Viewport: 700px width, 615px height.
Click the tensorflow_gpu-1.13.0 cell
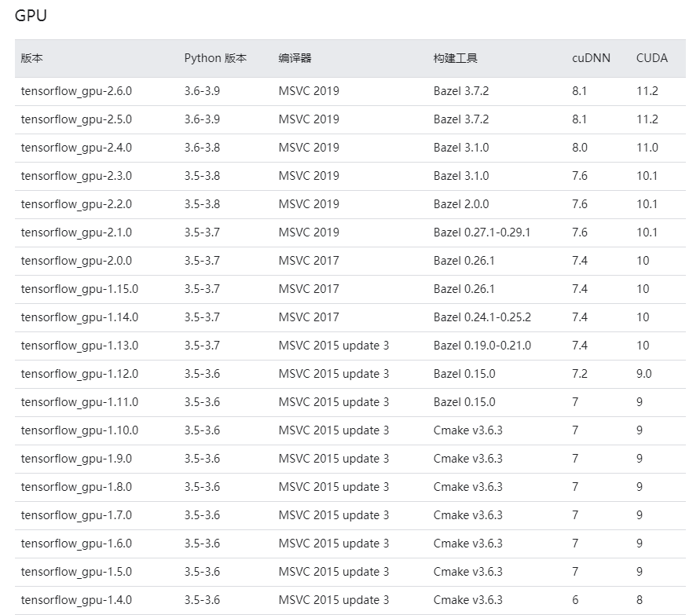pos(79,346)
